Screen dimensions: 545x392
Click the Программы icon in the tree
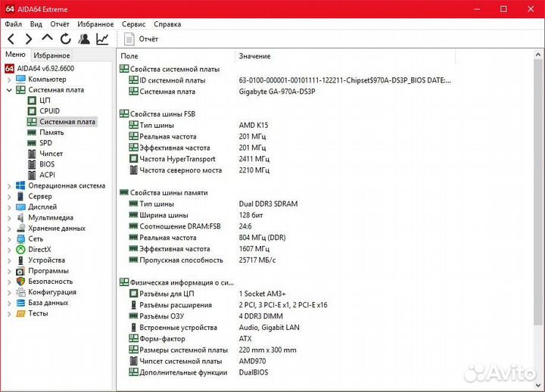pos(20,271)
